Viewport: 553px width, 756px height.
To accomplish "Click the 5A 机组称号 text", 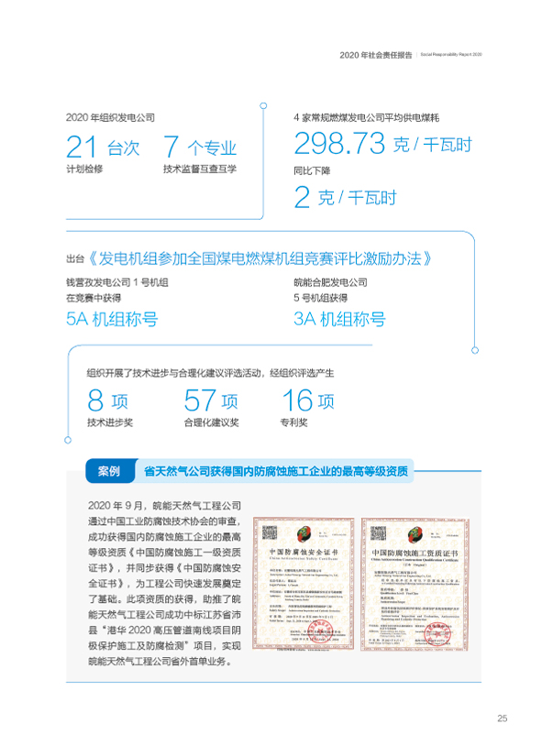I will (x=112, y=319).
